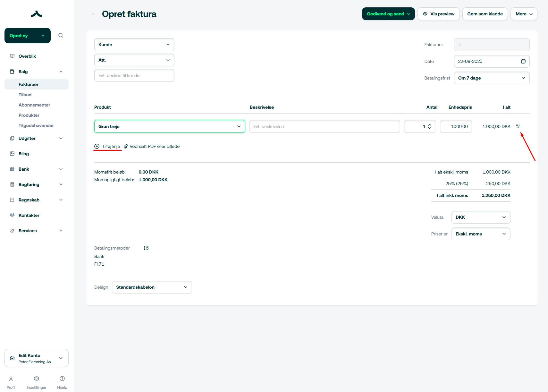Open Kontakter in the sidebar
The height and width of the screenshot is (392, 548).
pos(29,215)
